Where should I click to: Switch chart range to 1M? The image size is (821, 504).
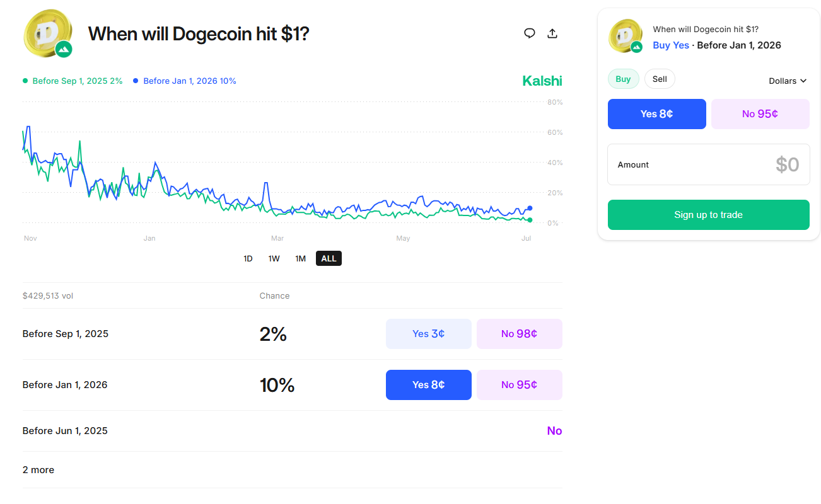pos(300,258)
